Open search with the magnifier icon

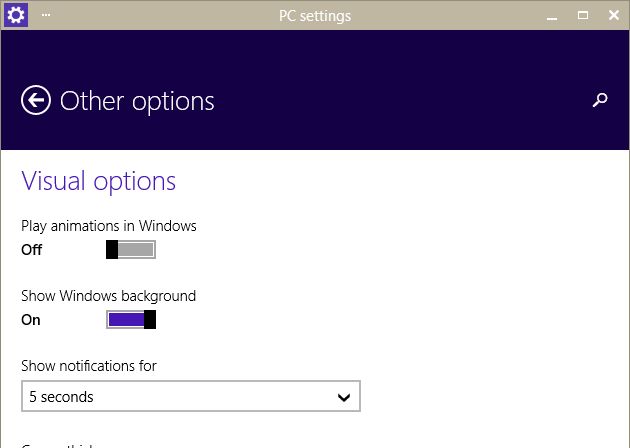point(600,100)
